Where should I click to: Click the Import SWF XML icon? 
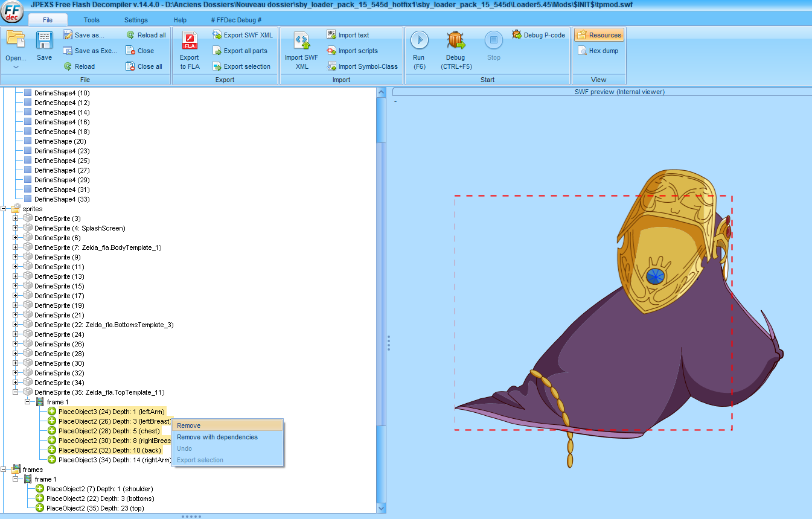[x=301, y=41]
